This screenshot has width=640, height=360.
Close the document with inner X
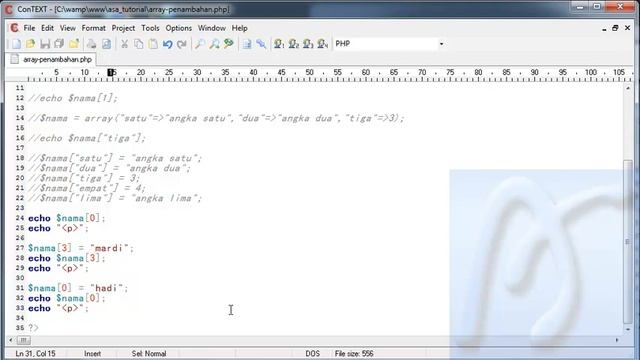[627, 28]
